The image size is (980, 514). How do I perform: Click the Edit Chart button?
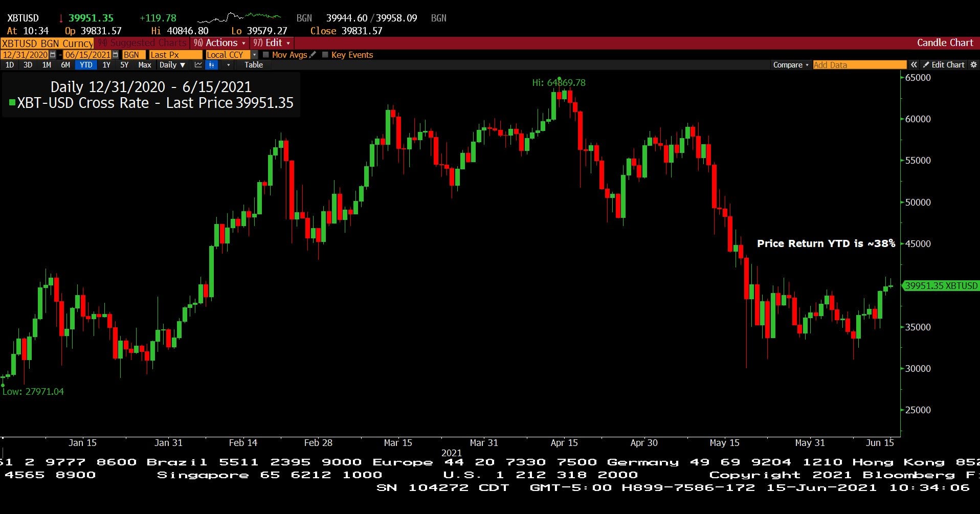(944, 65)
